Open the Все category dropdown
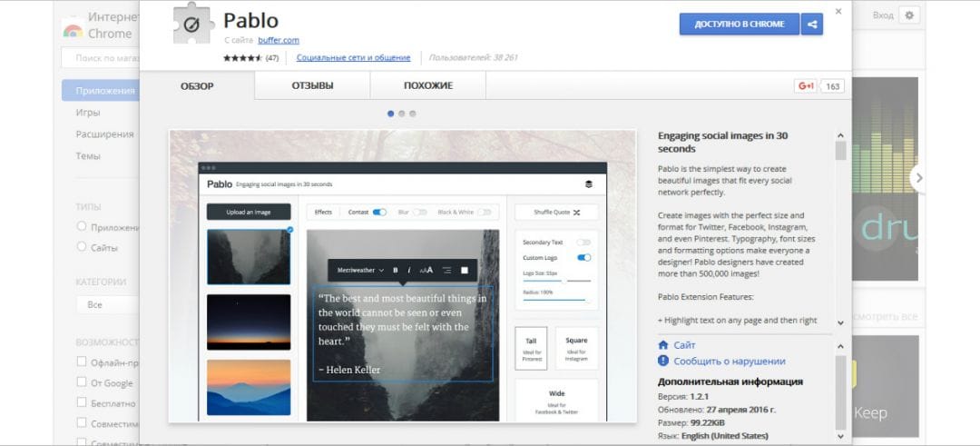Image resolution: width=980 pixels, height=446 pixels. pos(107,304)
